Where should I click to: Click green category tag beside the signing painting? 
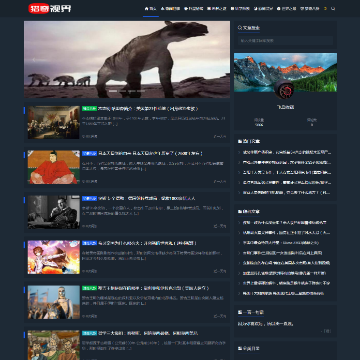(x=89, y=109)
